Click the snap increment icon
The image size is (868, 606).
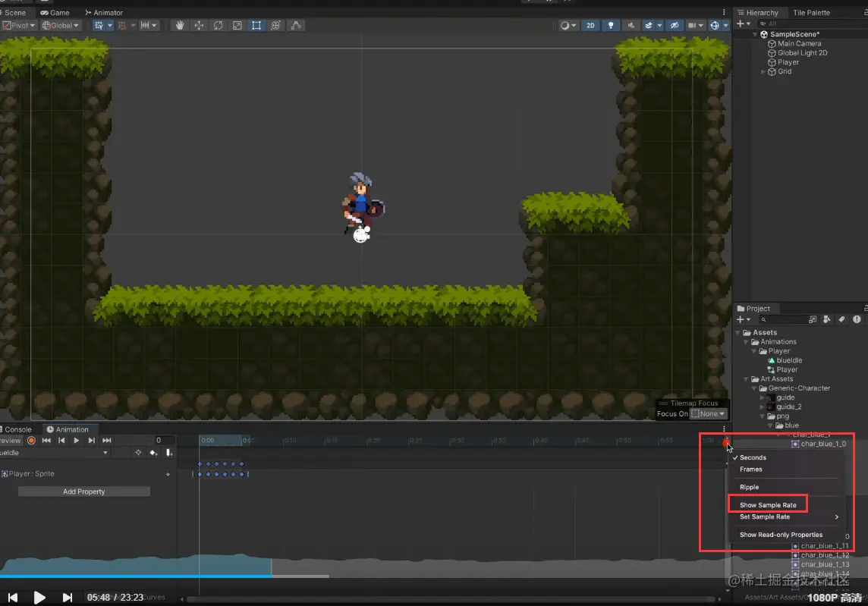[145, 26]
